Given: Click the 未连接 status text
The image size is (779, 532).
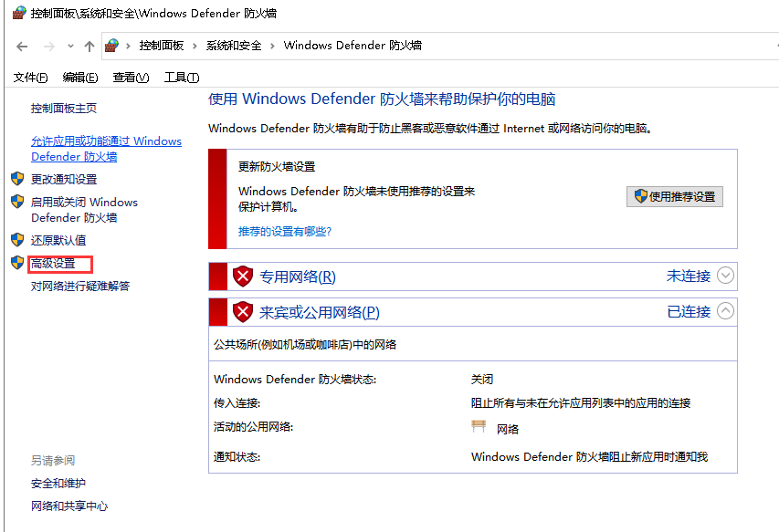Looking at the screenshot, I should [x=689, y=276].
